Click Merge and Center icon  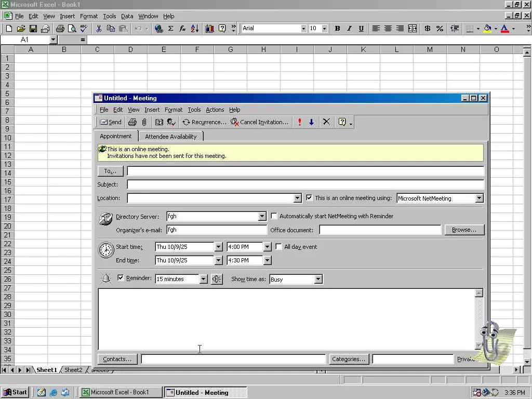click(x=413, y=29)
